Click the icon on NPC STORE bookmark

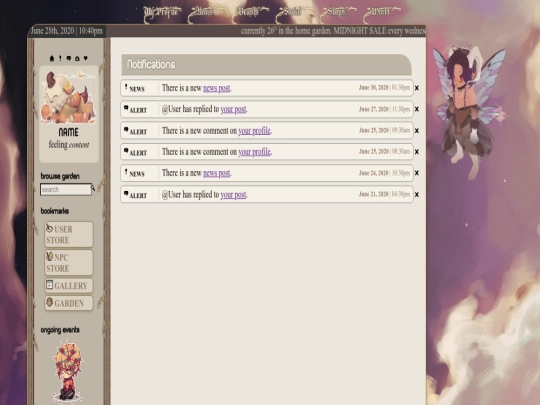[49, 256]
